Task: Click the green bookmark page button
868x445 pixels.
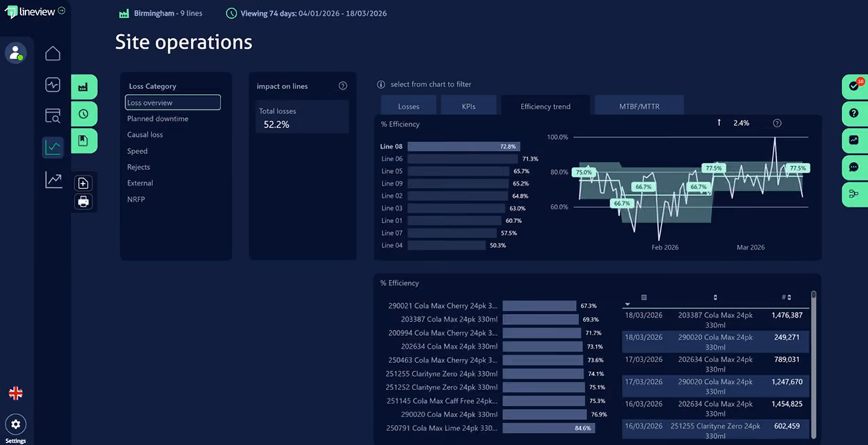Action: (83, 141)
